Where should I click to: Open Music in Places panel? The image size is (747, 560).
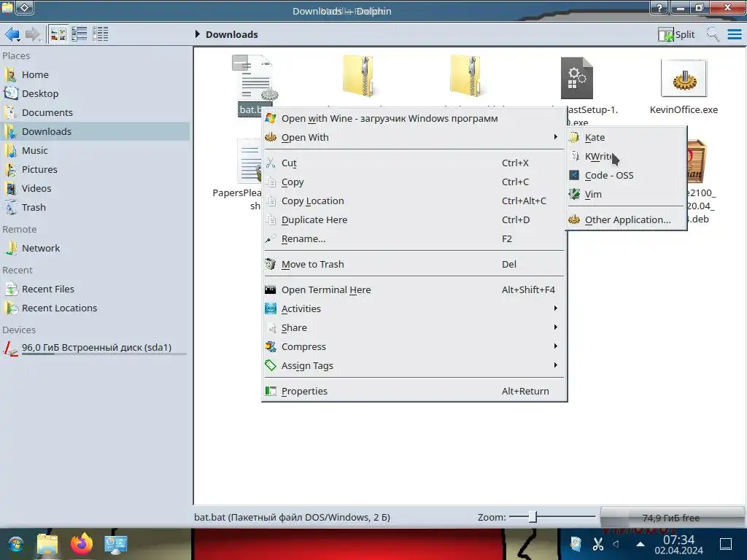tap(96, 150)
